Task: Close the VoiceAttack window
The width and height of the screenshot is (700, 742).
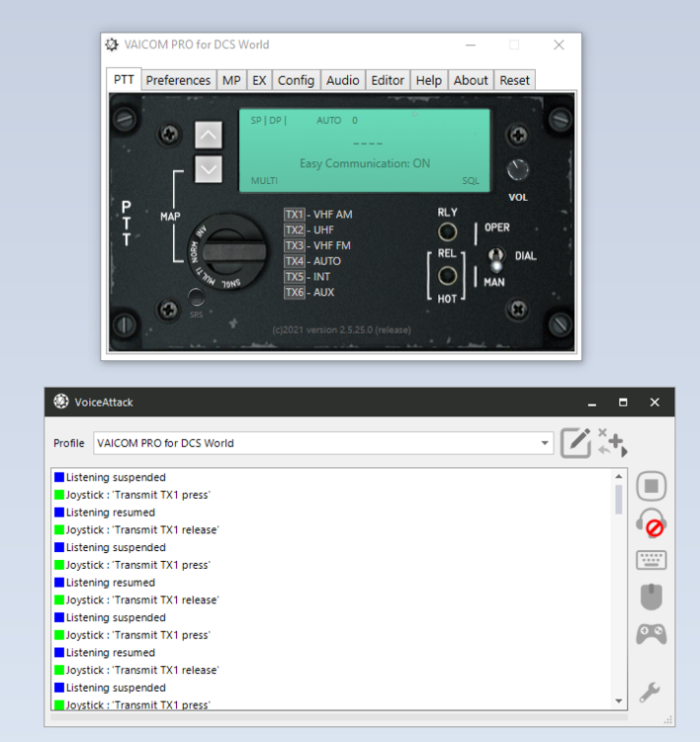Action: pyautogui.click(x=655, y=403)
